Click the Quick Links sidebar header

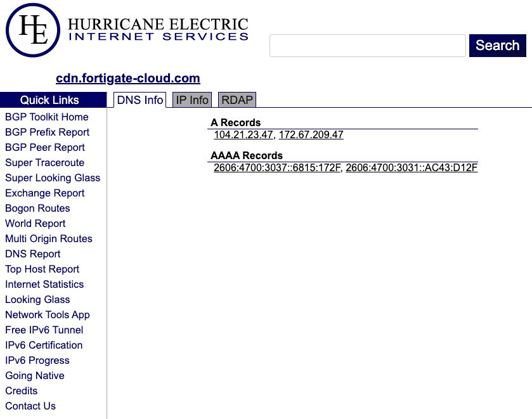pyautogui.click(x=53, y=100)
